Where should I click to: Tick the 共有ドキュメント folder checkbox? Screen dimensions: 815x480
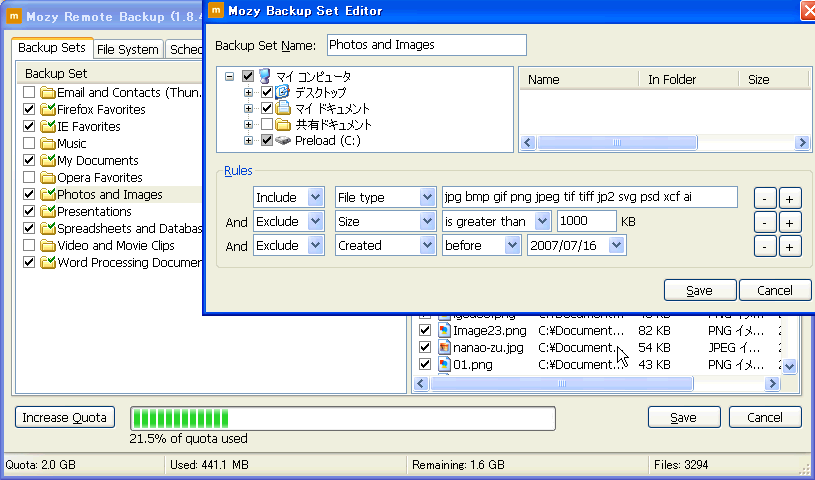(x=267, y=124)
